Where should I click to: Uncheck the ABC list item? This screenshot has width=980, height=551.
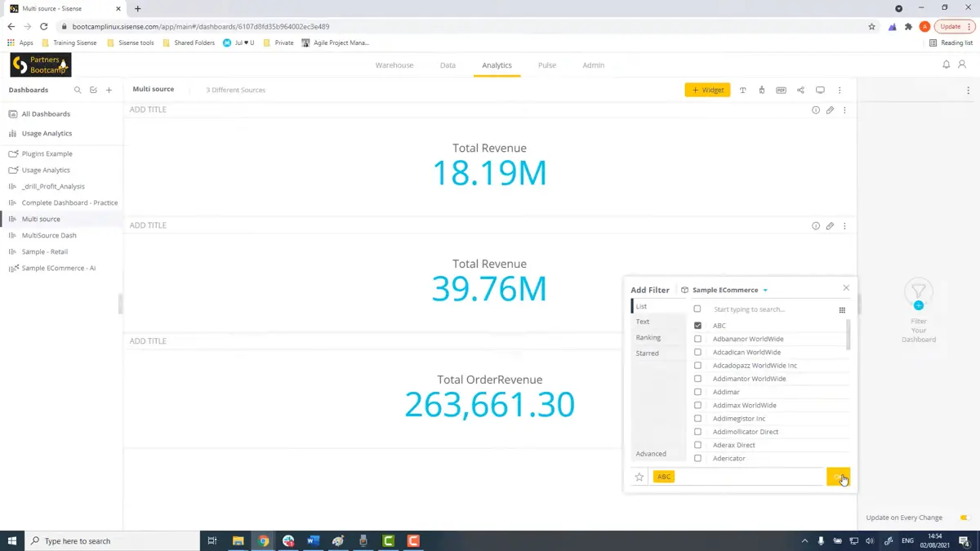(x=697, y=326)
